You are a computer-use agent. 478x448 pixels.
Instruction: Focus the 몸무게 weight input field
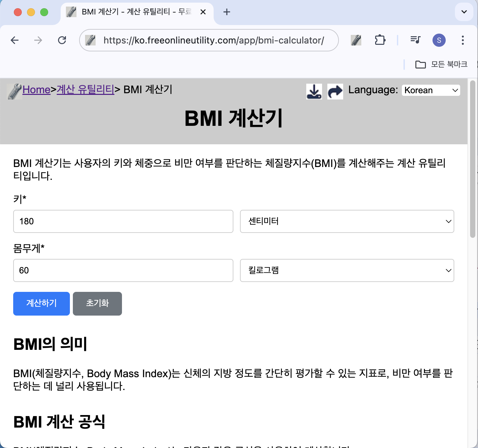[x=123, y=270]
